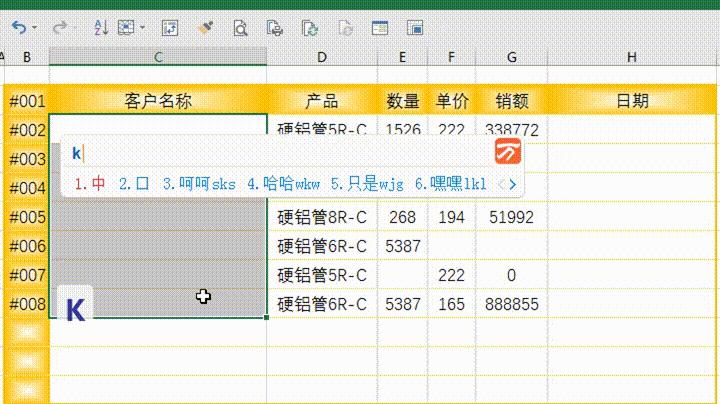Click unit price cell 165
720x404 pixels.
click(x=451, y=303)
